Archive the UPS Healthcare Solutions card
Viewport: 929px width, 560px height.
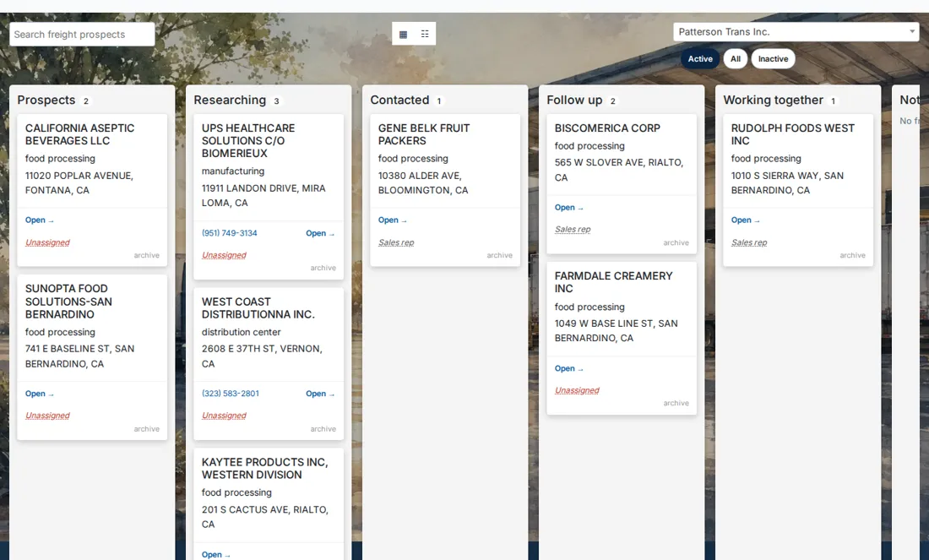click(x=323, y=268)
